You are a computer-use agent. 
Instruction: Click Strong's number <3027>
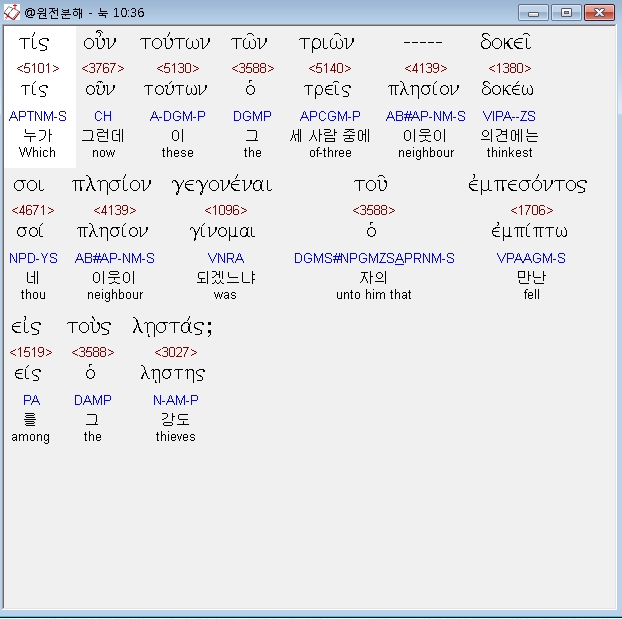[176, 352]
